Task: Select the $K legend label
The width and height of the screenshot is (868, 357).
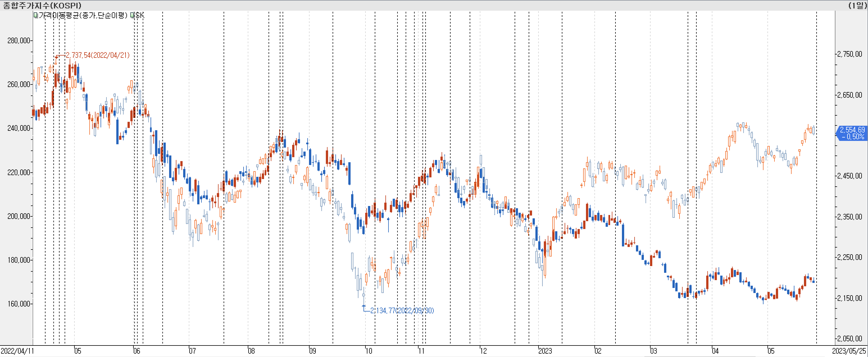Action: pyautogui.click(x=140, y=15)
